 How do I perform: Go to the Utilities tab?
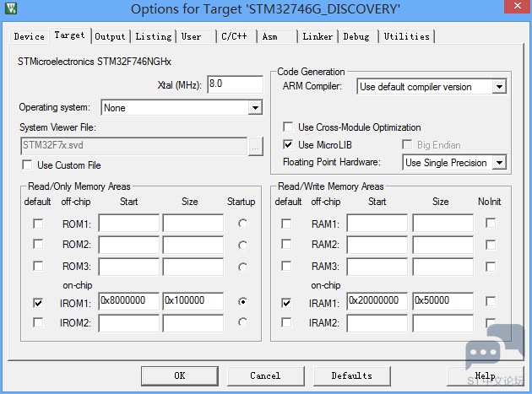click(x=406, y=36)
